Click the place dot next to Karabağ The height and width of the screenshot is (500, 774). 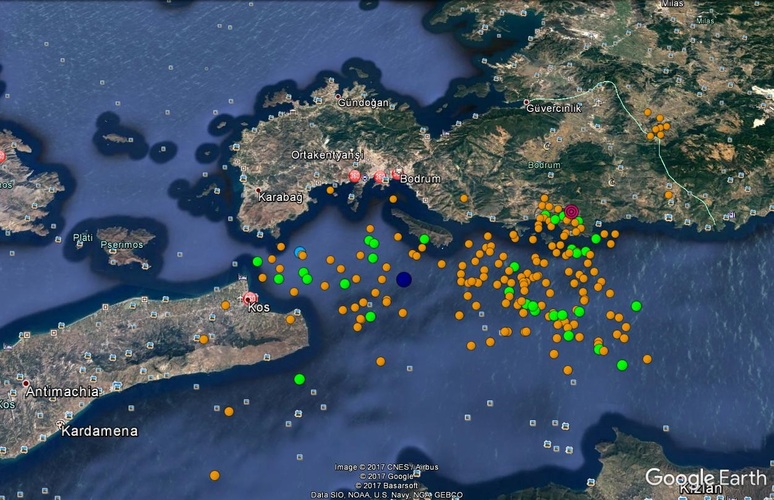pos(258,190)
